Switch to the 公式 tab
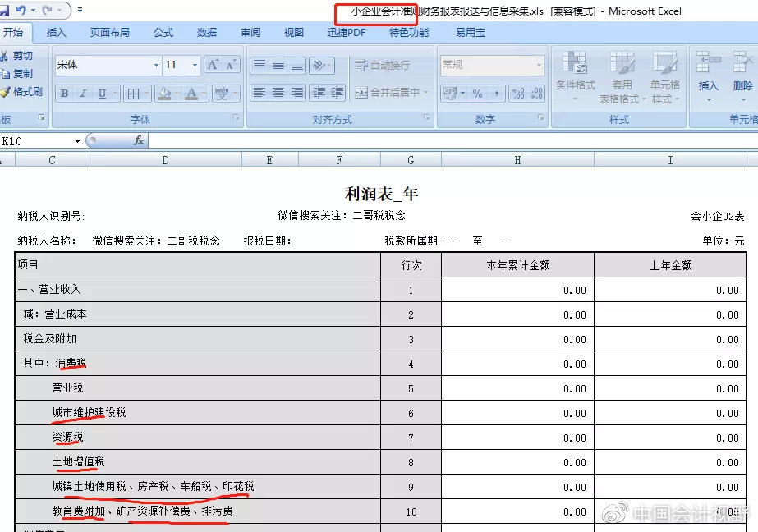This screenshot has width=758, height=532. click(163, 32)
